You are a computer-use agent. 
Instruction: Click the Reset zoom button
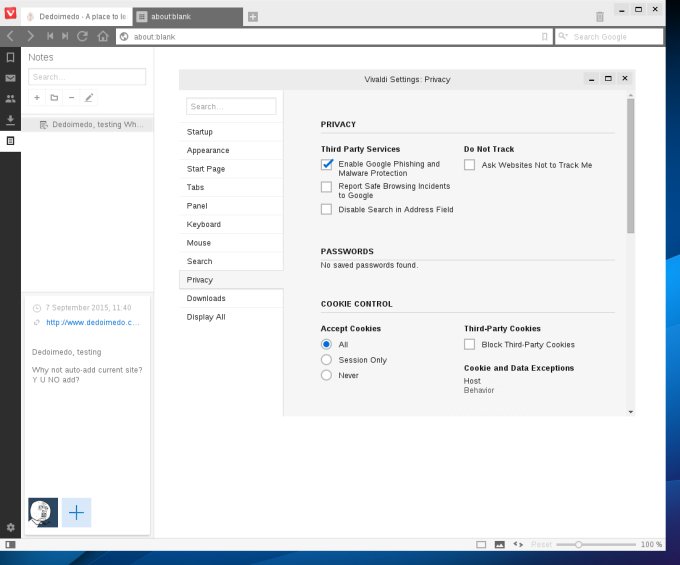click(x=541, y=545)
